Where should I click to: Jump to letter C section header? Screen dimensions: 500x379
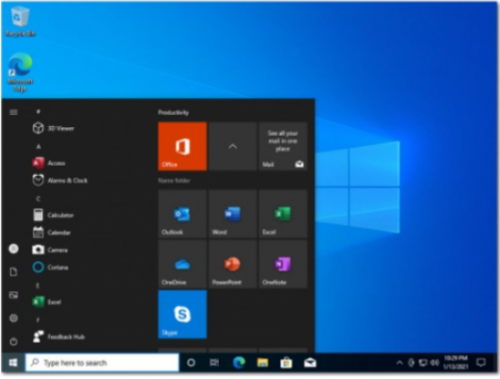[38, 199]
